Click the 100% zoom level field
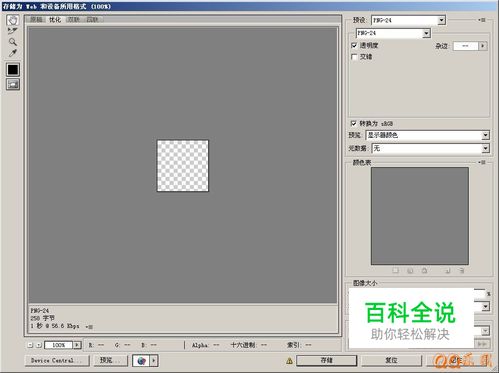This screenshot has height=373, width=499. [x=59, y=345]
